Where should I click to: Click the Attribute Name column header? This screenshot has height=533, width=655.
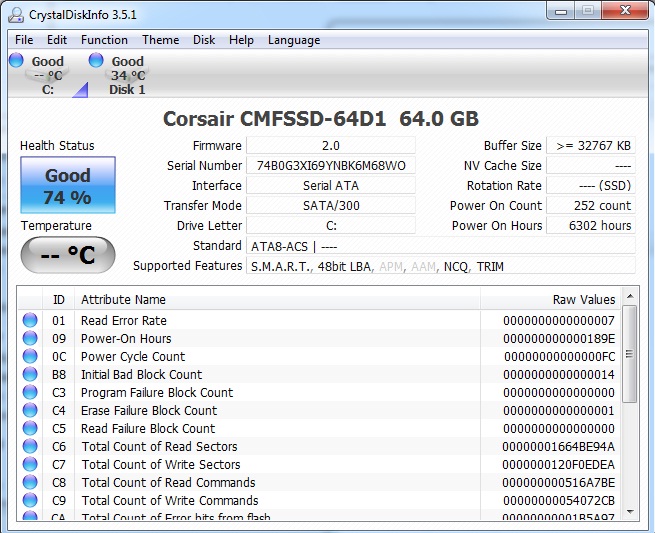point(277,299)
